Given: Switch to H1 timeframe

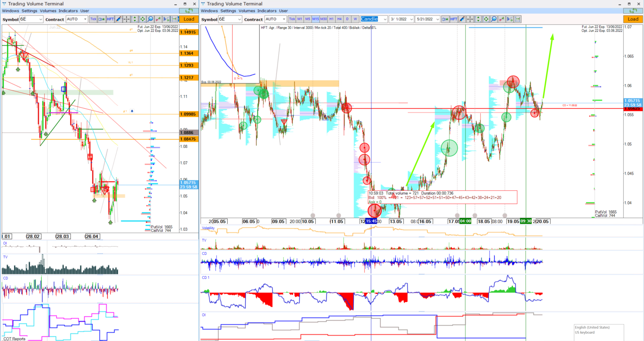Looking at the screenshot, I should [332, 19].
